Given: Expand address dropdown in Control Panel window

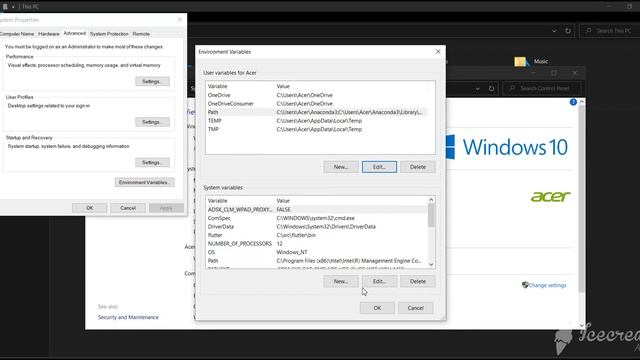Looking at the screenshot, I should pos(478,88).
